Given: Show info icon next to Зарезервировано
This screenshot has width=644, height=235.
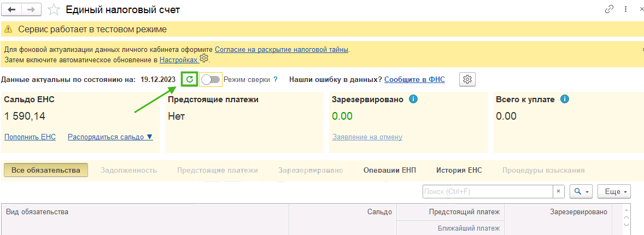Looking at the screenshot, I should pos(414,99).
